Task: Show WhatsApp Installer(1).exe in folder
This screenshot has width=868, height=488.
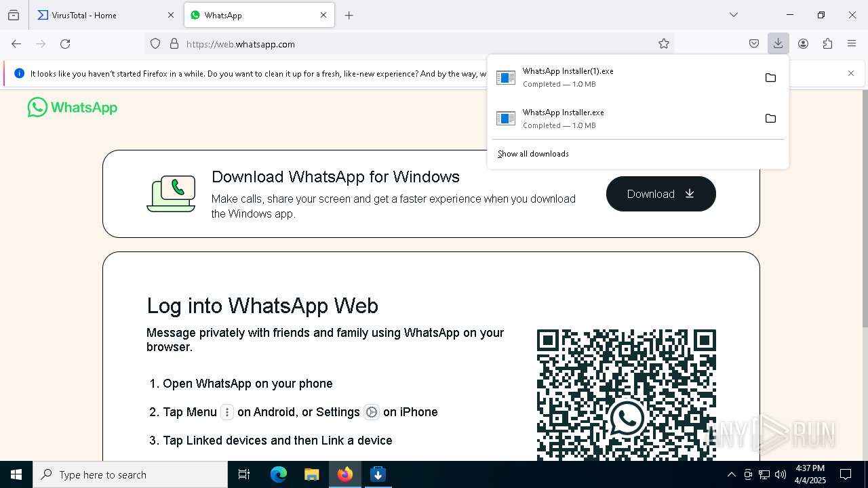Action: (770, 77)
